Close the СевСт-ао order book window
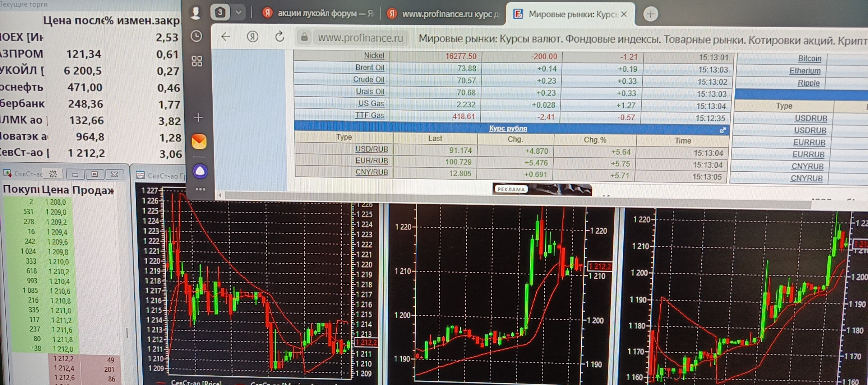The width and height of the screenshot is (868, 385). coord(115,174)
